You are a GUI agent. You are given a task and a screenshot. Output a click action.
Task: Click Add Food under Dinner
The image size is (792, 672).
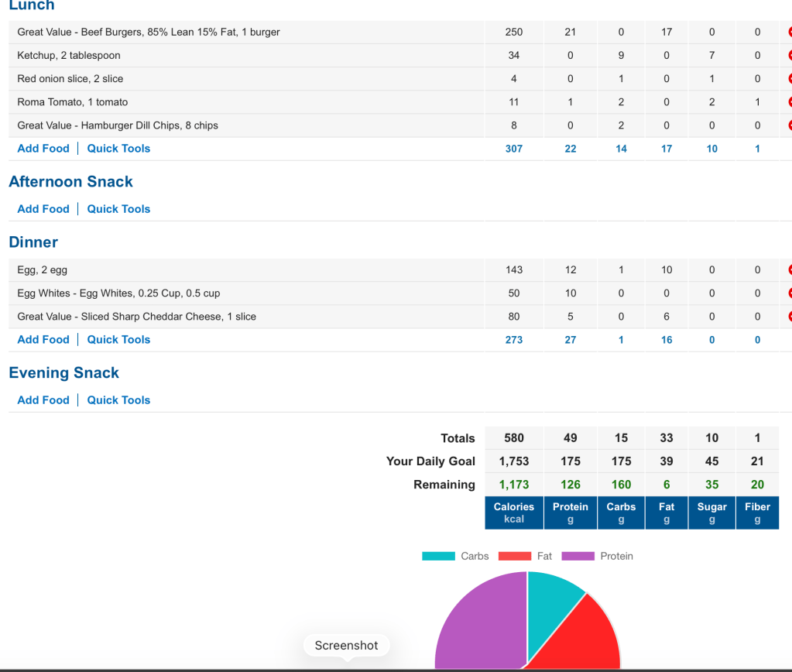tap(43, 340)
